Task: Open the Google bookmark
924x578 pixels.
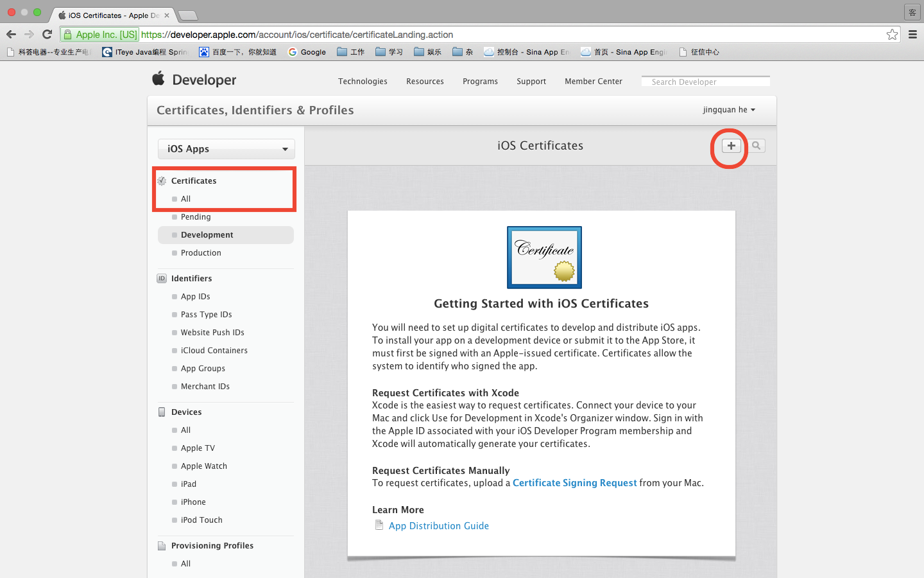Action: [x=307, y=52]
